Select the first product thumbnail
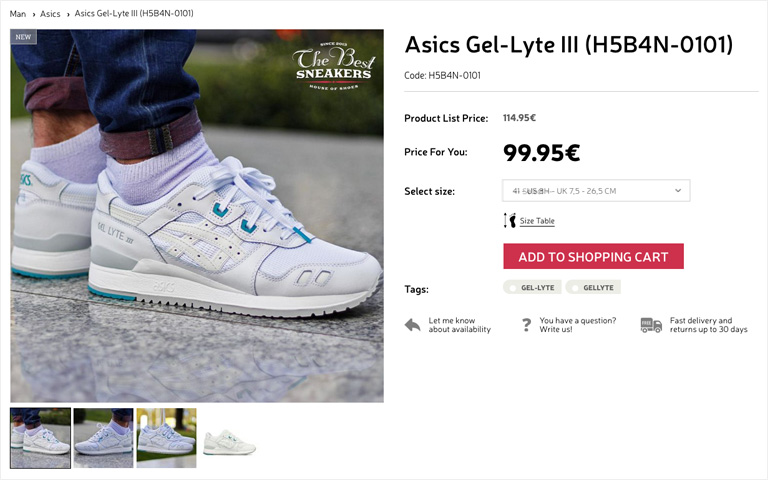Viewport: 768px width, 480px height. coord(41,438)
